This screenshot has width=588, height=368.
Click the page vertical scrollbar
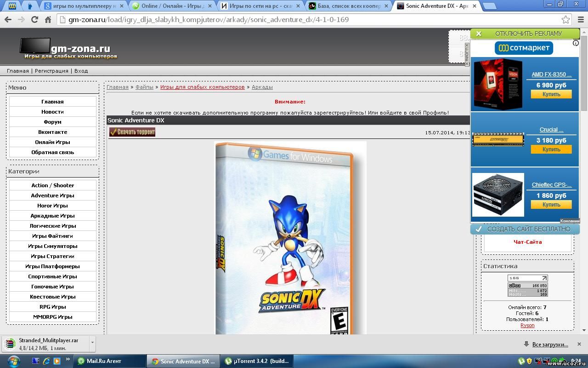click(x=584, y=184)
